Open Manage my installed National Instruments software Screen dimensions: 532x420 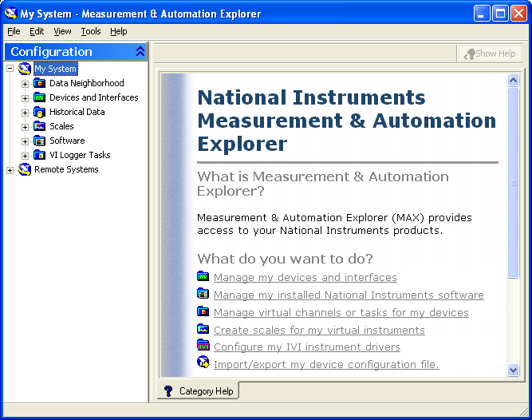(x=349, y=295)
